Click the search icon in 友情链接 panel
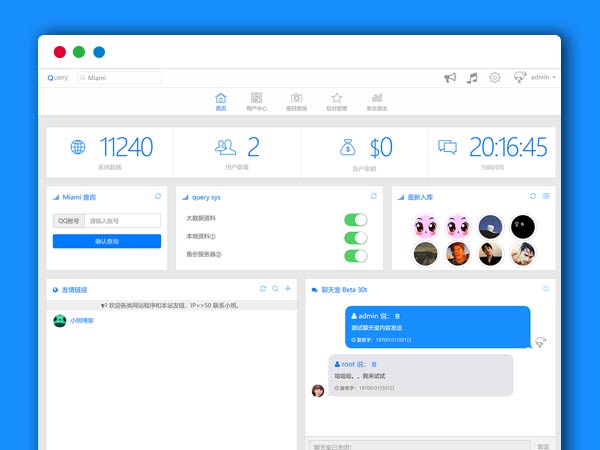The height and width of the screenshot is (450, 600). click(x=275, y=289)
